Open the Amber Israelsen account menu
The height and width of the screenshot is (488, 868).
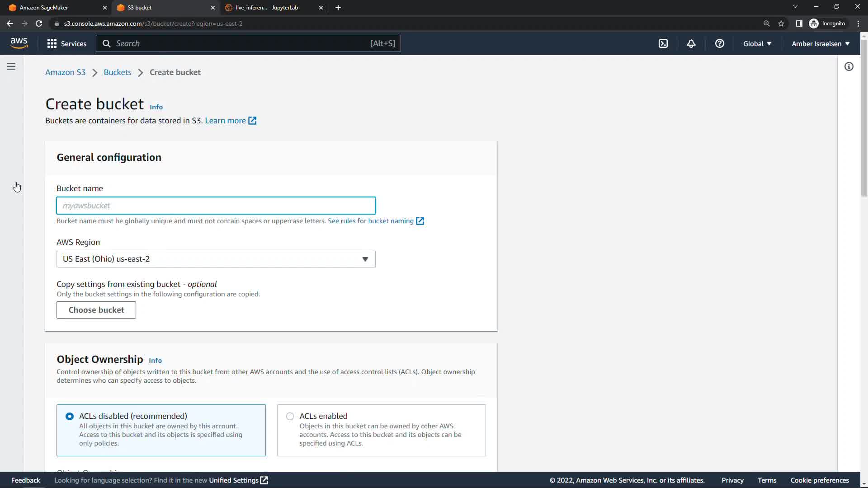[x=820, y=43]
